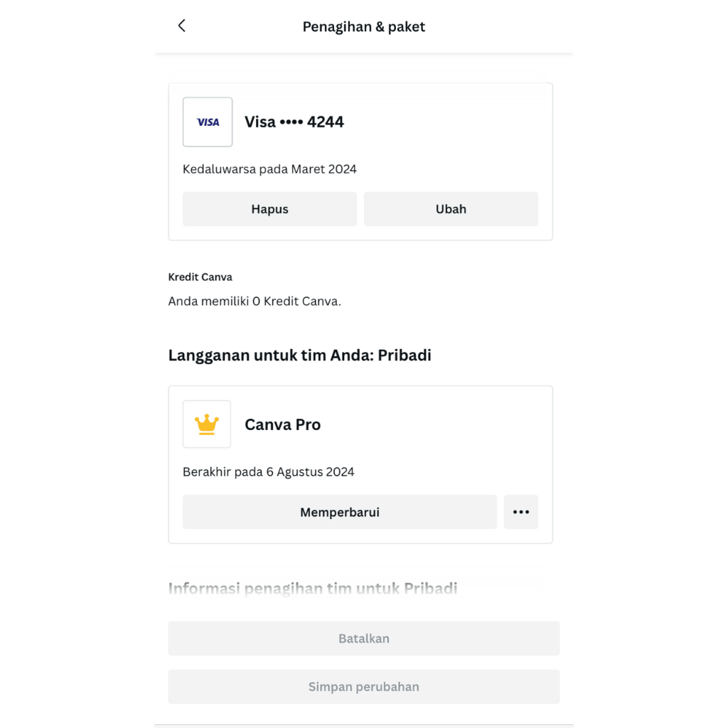Screen dimensions: 728x728
Task: Click Simpan perubahan button
Action: point(363,687)
